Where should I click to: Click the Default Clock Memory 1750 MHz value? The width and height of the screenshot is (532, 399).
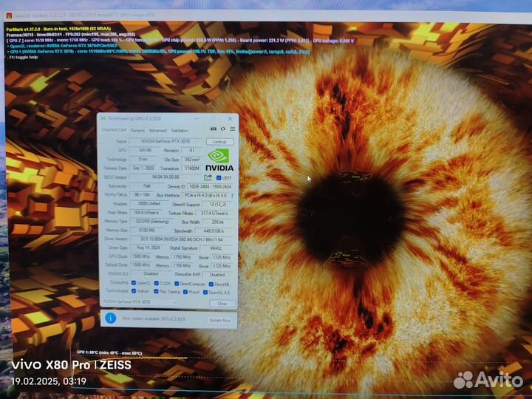click(182, 266)
